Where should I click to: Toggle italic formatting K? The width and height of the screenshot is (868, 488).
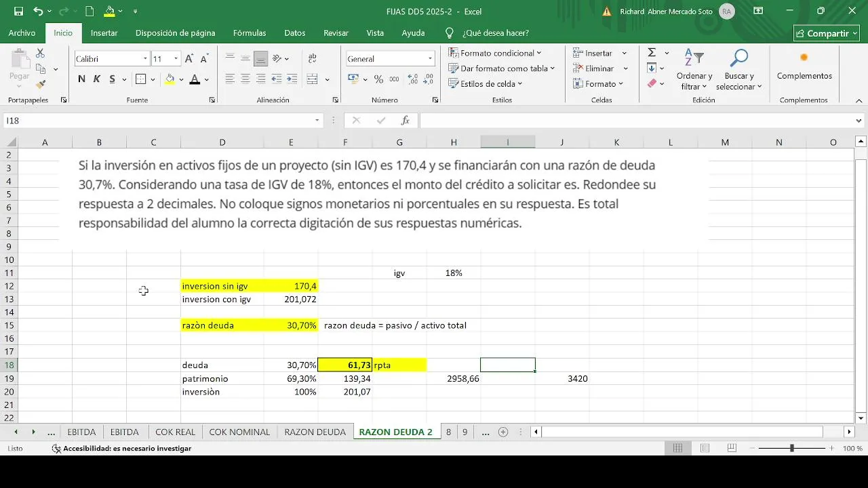pyautogui.click(x=97, y=79)
